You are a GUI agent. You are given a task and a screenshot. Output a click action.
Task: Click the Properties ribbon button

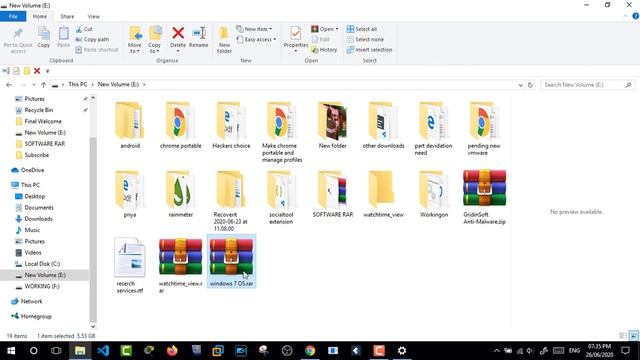click(296, 39)
